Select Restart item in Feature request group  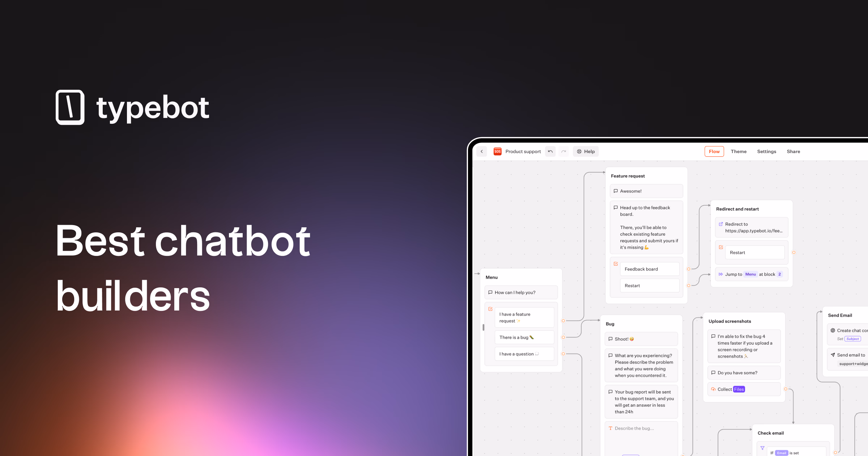point(650,286)
